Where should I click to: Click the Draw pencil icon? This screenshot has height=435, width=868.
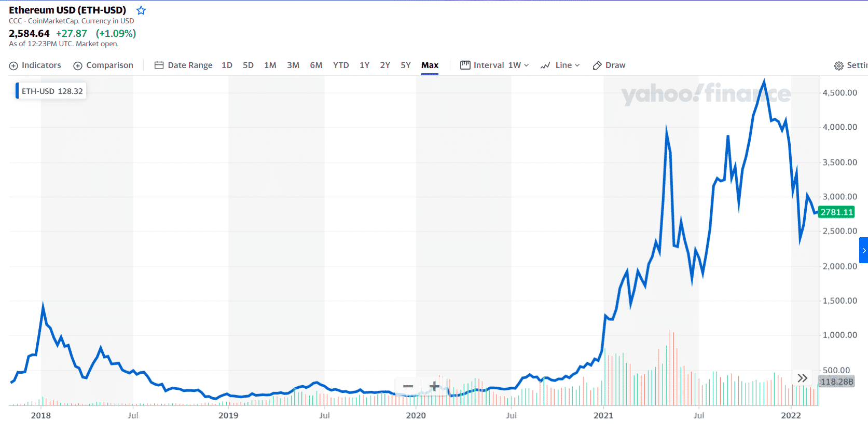597,66
